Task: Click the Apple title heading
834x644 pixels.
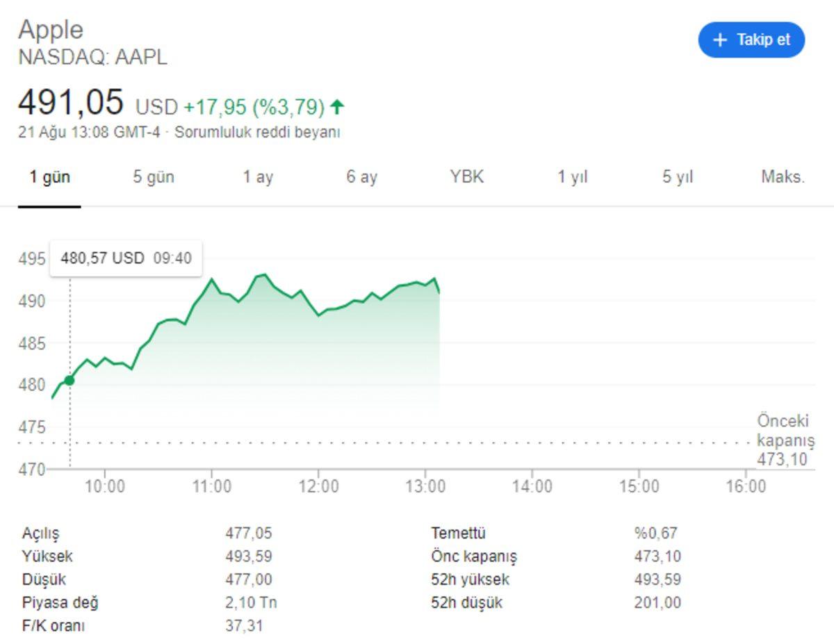Action: (49, 29)
